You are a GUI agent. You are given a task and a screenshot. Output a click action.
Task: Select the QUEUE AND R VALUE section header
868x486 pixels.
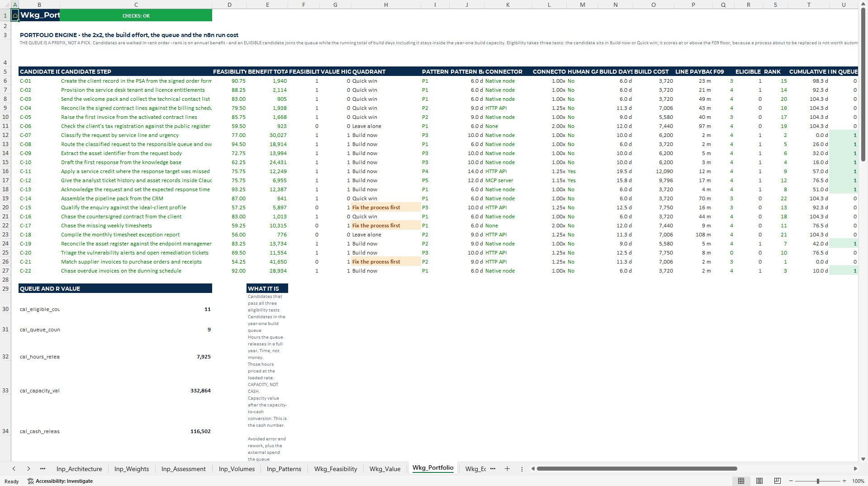tap(115, 288)
